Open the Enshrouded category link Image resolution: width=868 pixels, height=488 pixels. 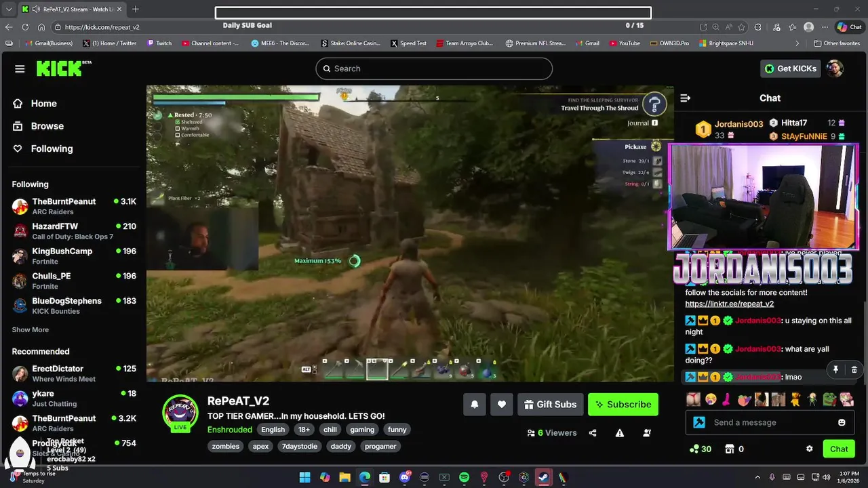point(230,430)
